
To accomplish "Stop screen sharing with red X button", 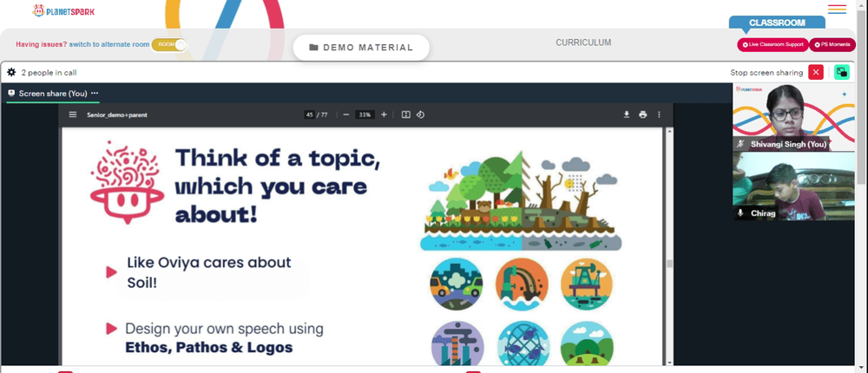I will pos(815,73).
